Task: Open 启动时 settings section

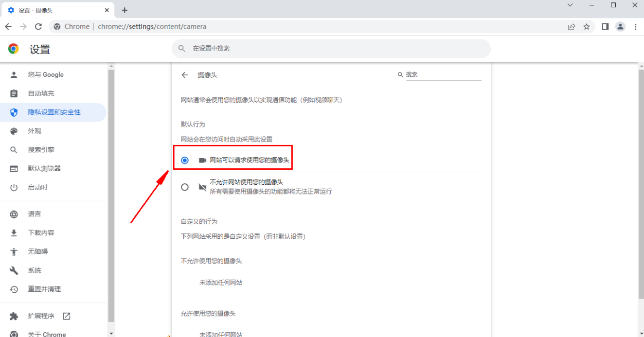Action: click(x=53, y=187)
